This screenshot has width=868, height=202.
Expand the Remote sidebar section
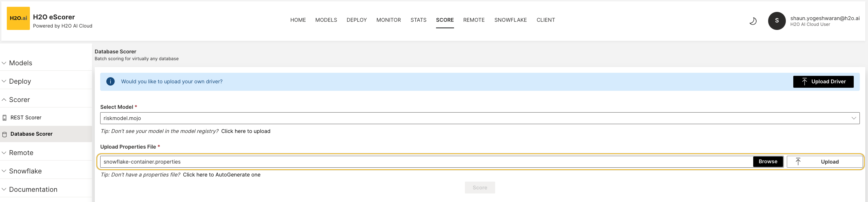point(46,153)
